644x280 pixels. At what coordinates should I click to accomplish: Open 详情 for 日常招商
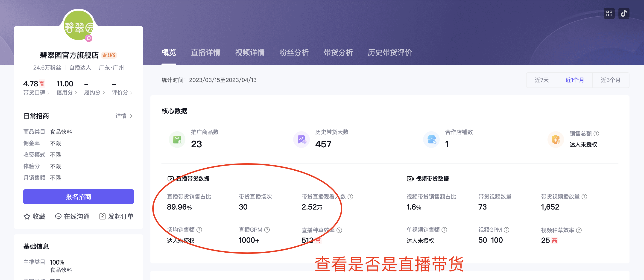pyautogui.click(x=124, y=116)
